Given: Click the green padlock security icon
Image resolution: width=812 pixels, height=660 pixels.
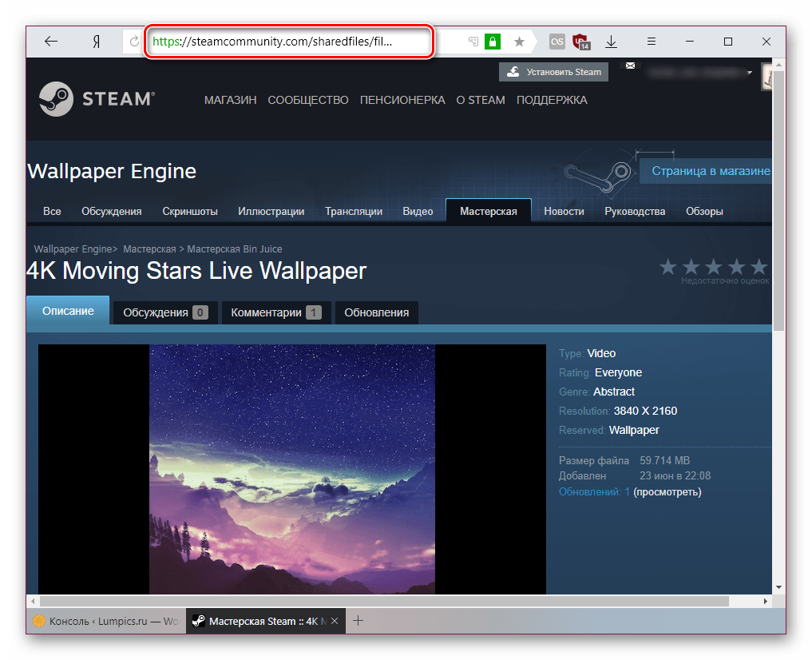Looking at the screenshot, I should coord(493,42).
